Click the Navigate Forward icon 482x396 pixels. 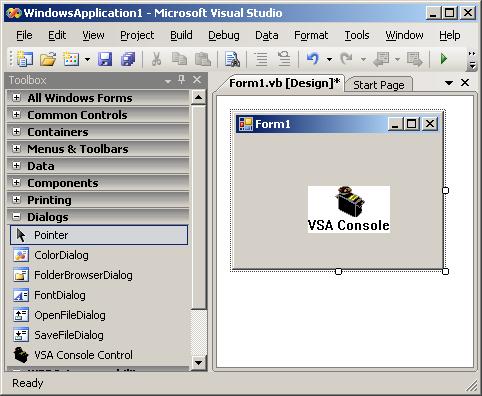click(415, 59)
